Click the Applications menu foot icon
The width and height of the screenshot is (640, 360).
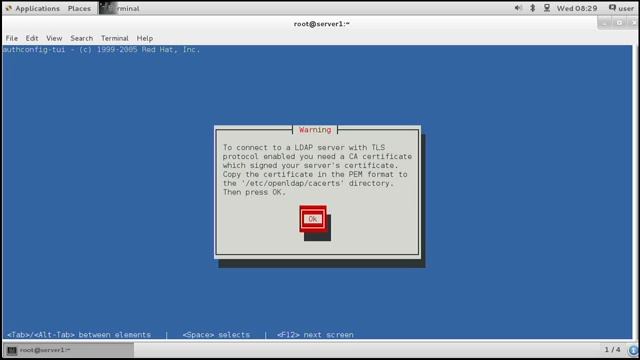[9, 8]
